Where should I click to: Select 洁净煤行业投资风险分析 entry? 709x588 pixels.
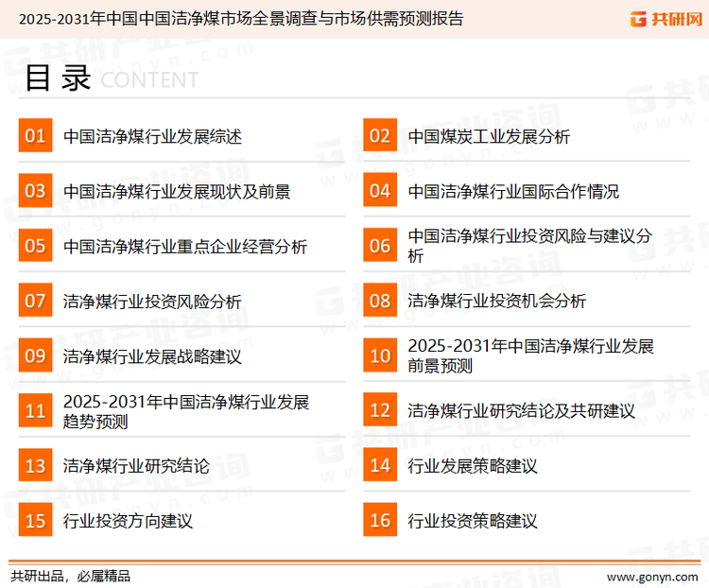tap(152, 302)
